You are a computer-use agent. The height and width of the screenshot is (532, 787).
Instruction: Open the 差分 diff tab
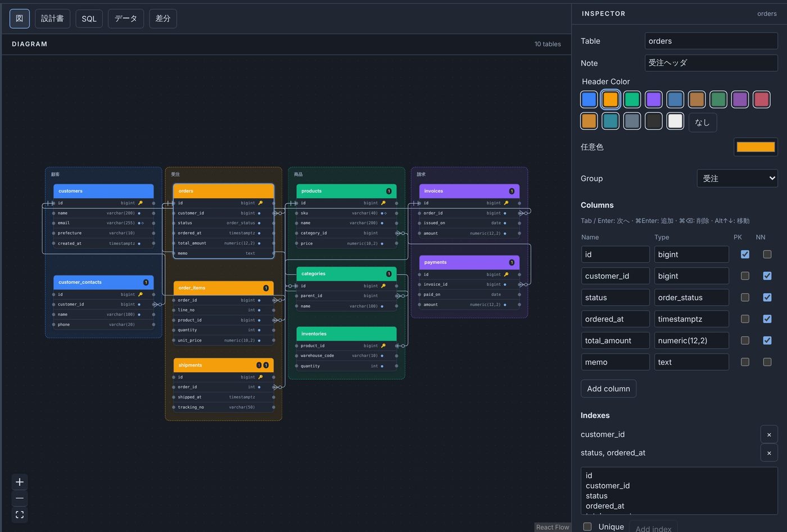(x=163, y=19)
